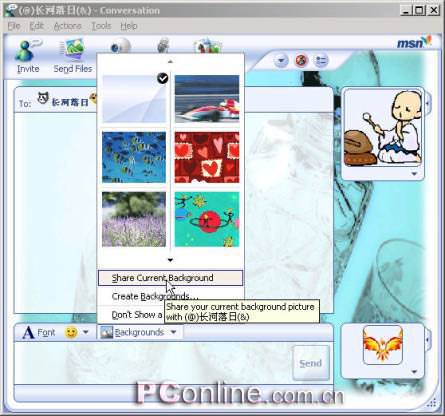This screenshot has width=445, height=416.
Task: Click the MSN butterfly logo
Action: (414, 43)
